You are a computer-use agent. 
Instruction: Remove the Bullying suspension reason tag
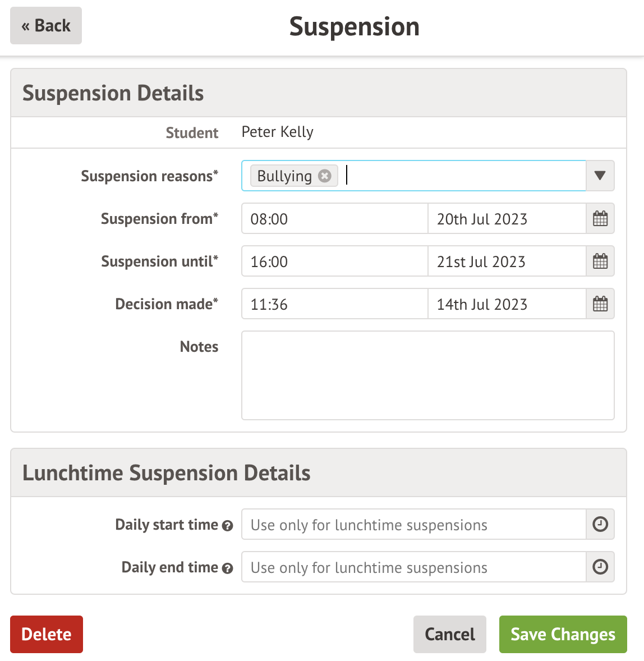[x=324, y=176]
